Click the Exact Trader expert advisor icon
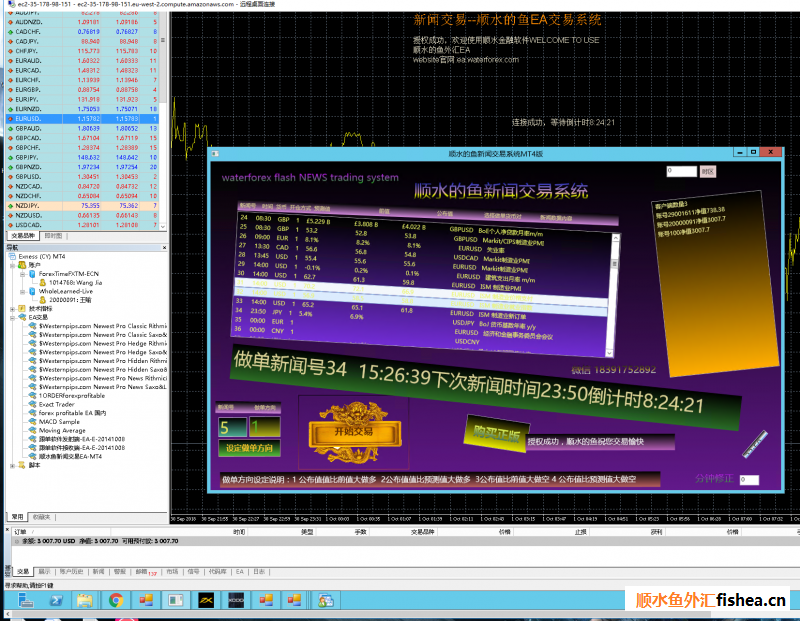The width and height of the screenshot is (800, 621). (x=33, y=404)
